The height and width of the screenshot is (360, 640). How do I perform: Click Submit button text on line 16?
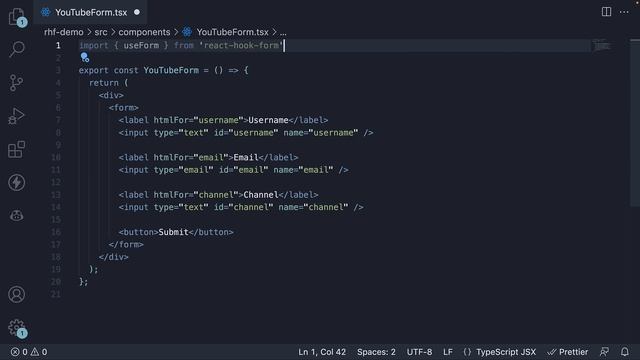point(173,232)
